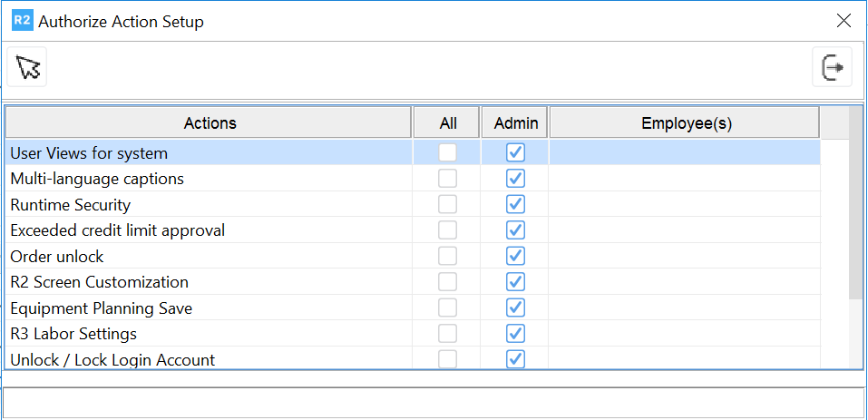Click the arrow pointer toolbar icon
Screen dimensions: 868x420
click(x=27, y=68)
